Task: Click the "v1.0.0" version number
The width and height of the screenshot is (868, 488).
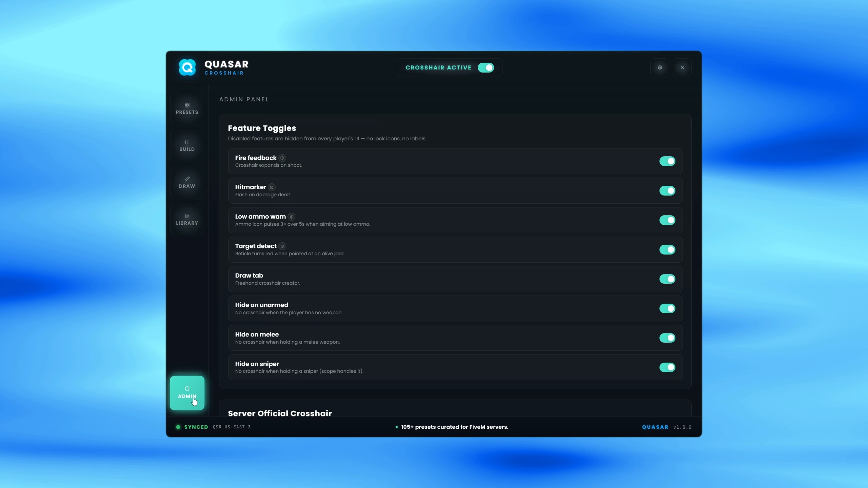Action: coord(682,427)
